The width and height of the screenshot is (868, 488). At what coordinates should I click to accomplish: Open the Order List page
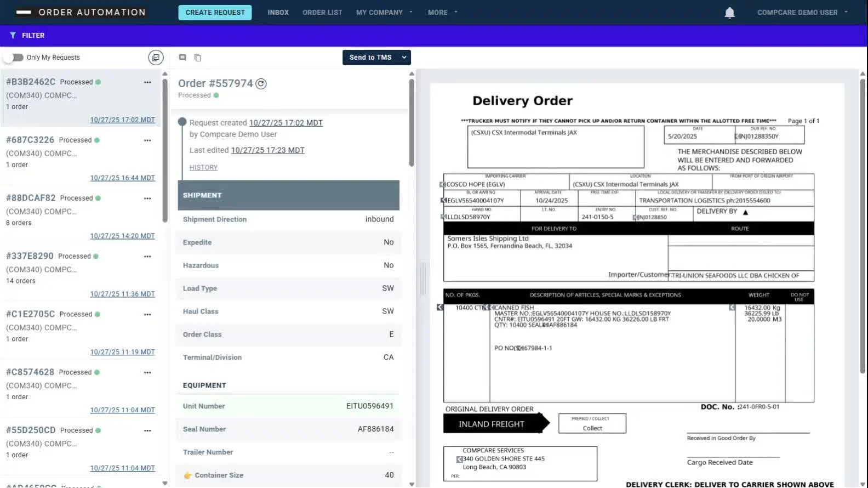point(322,12)
